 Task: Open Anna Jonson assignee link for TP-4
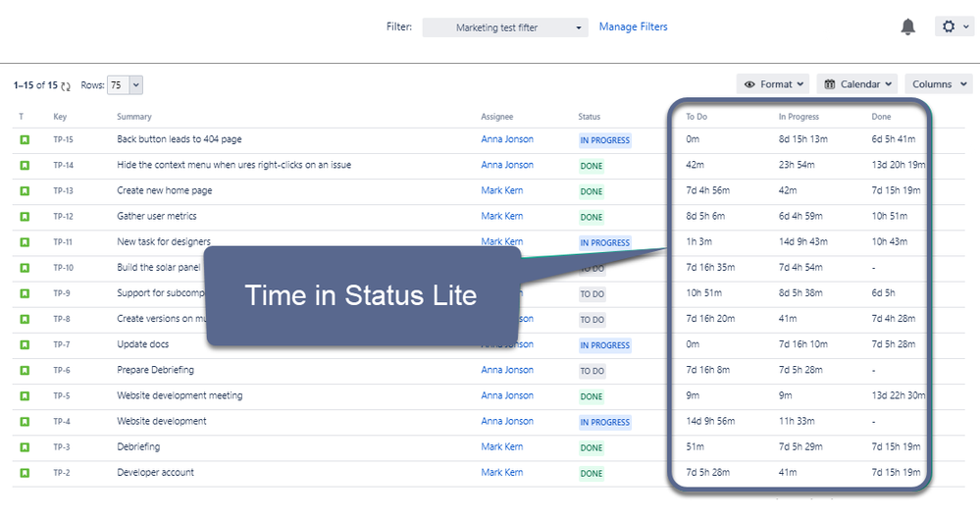click(x=507, y=421)
